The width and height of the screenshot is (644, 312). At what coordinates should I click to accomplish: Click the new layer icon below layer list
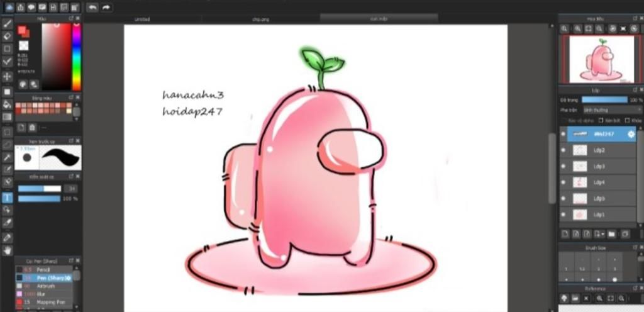point(565,234)
